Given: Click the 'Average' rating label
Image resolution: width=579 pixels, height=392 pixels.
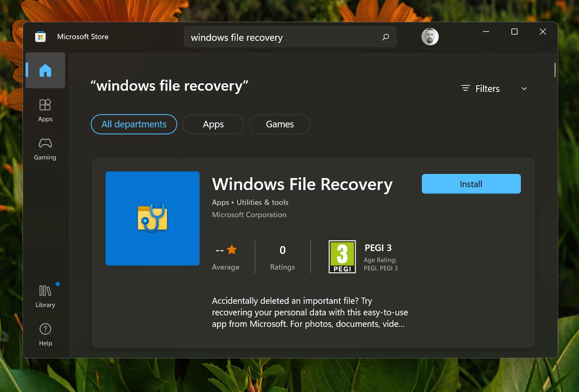Looking at the screenshot, I should (226, 267).
